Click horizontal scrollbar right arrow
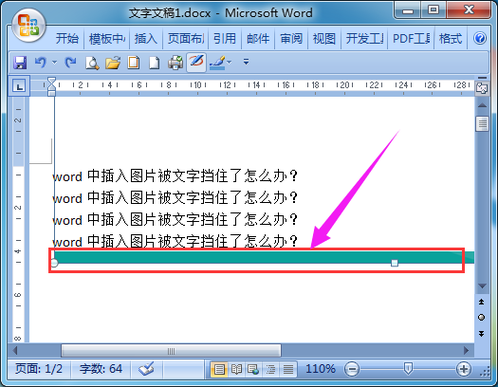This screenshot has height=387, width=498. [466, 351]
